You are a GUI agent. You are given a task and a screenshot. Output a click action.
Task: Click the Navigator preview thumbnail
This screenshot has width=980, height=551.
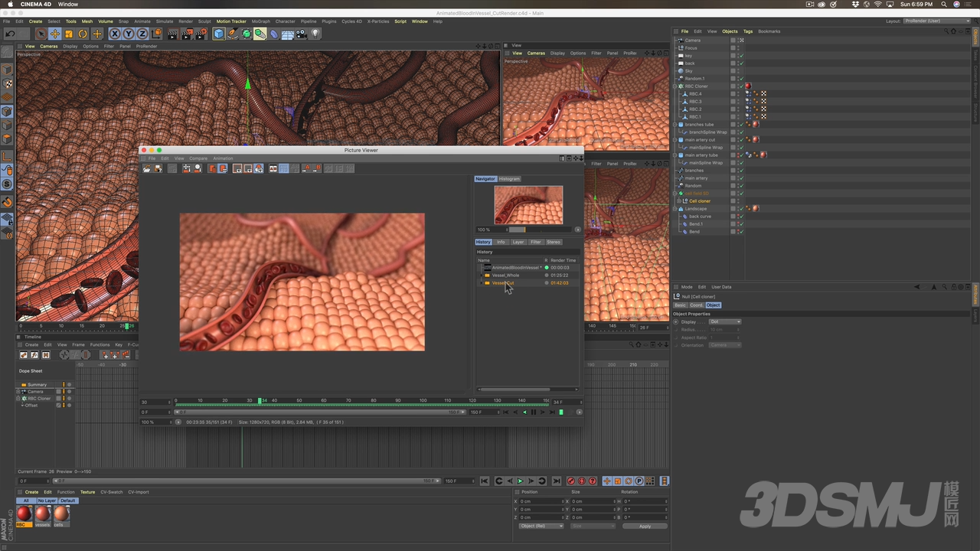click(528, 205)
